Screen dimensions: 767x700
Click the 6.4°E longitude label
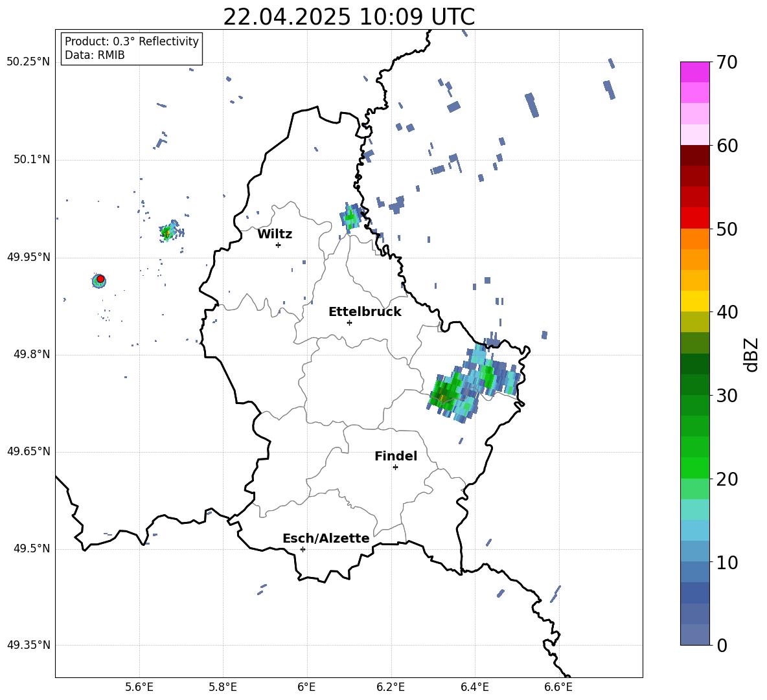tap(474, 687)
